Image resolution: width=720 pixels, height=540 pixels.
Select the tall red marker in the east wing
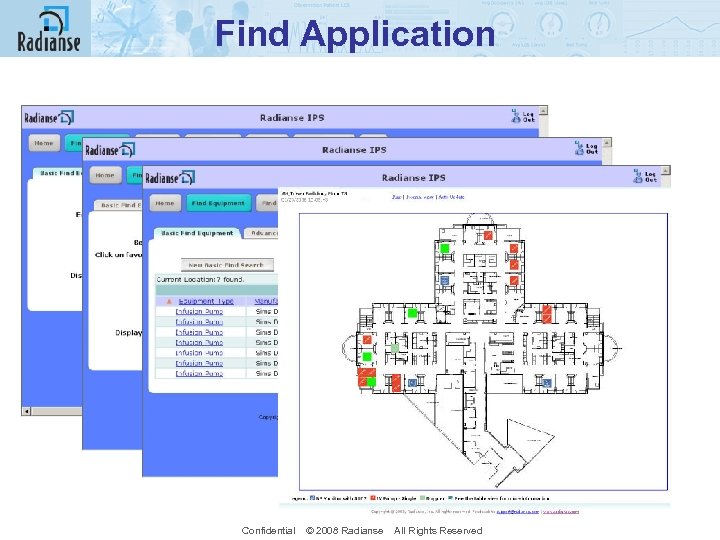click(546, 314)
